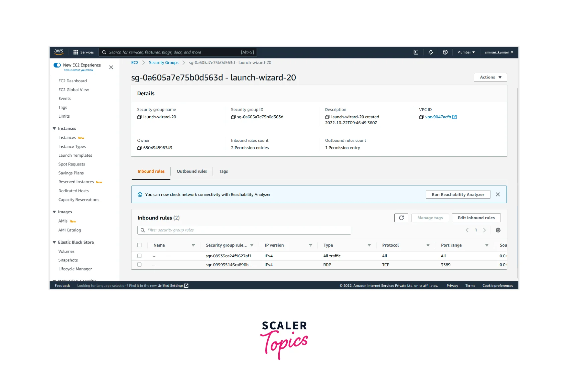The height and width of the screenshot is (392, 568).
Task: Open the notifications bell
Action: (x=431, y=52)
